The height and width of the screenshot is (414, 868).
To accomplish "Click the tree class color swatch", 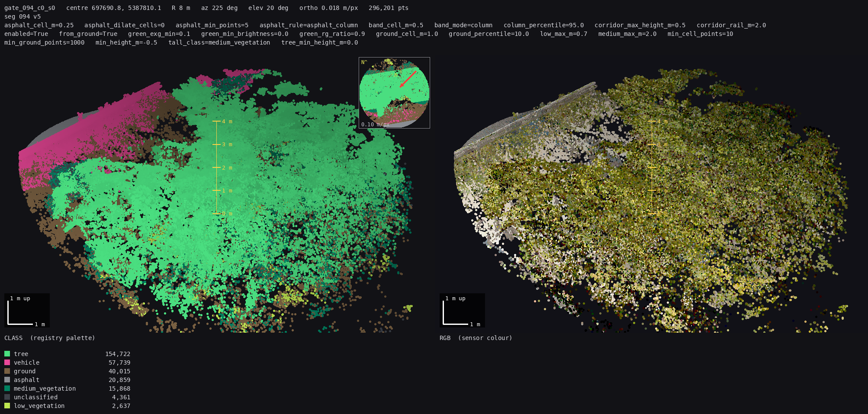I will pos(7,354).
